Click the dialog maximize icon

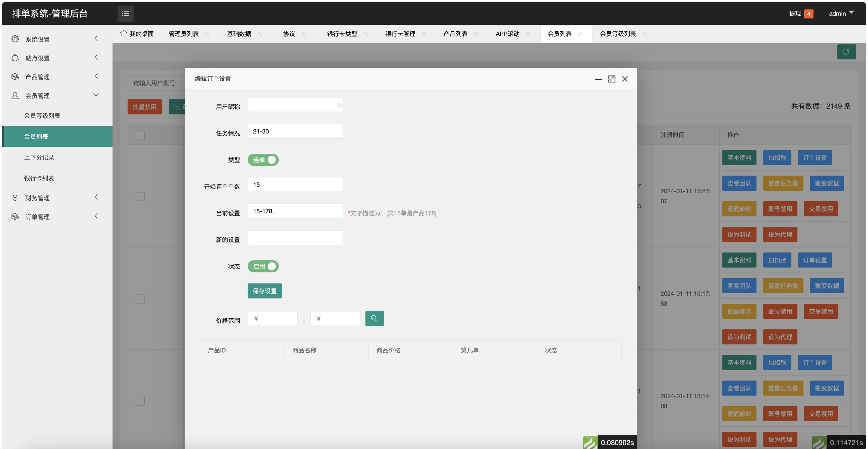pos(611,79)
